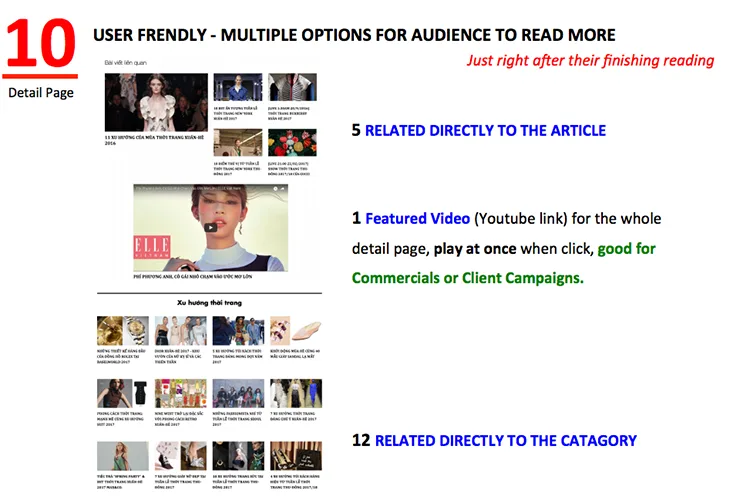Open the street style denim crowd thumbnail

[x=238, y=331]
